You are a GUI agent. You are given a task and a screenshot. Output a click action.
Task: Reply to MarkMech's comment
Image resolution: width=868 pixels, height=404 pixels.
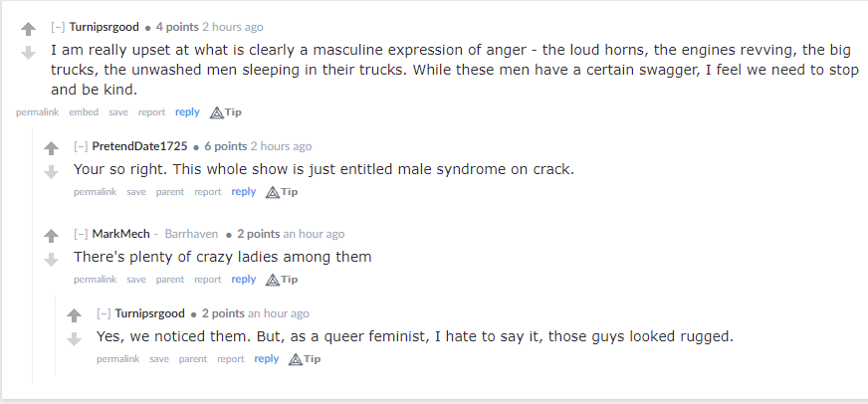(243, 280)
